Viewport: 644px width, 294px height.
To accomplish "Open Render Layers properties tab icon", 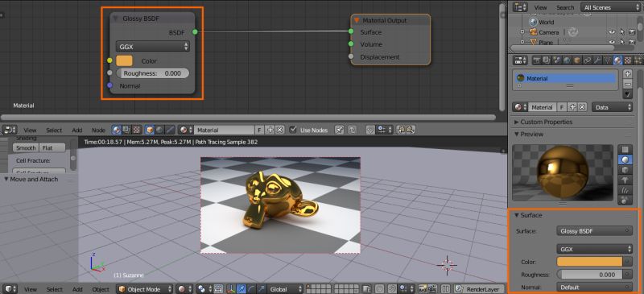I will [547, 60].
